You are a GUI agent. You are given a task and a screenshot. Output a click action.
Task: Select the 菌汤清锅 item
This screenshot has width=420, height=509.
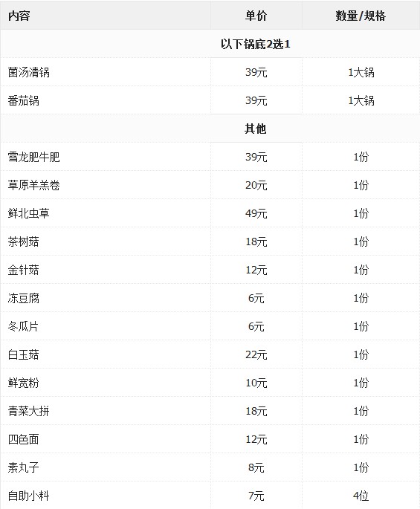[29, 72]
